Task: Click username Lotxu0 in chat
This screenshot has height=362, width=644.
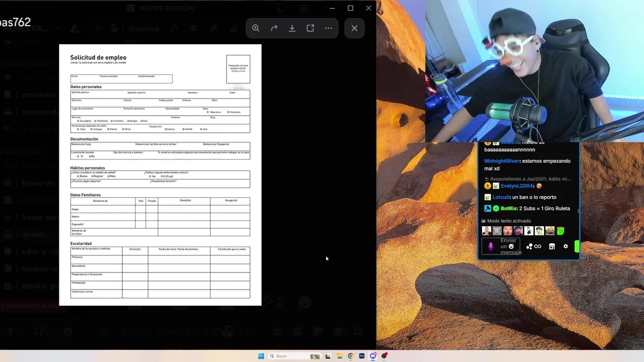Action: pyautogui.click(x=501, y=197)
